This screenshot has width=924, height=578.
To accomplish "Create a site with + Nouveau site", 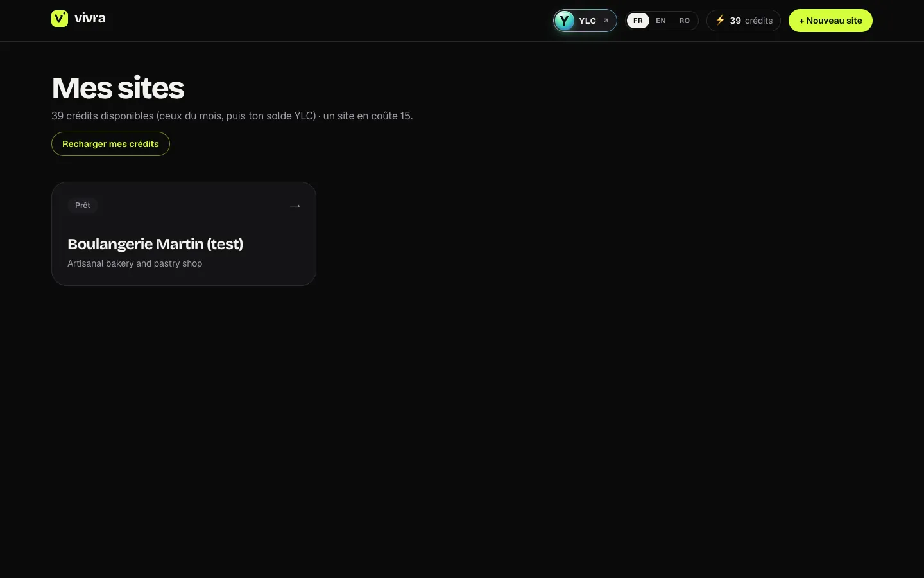I will click(x=830, y=21).
